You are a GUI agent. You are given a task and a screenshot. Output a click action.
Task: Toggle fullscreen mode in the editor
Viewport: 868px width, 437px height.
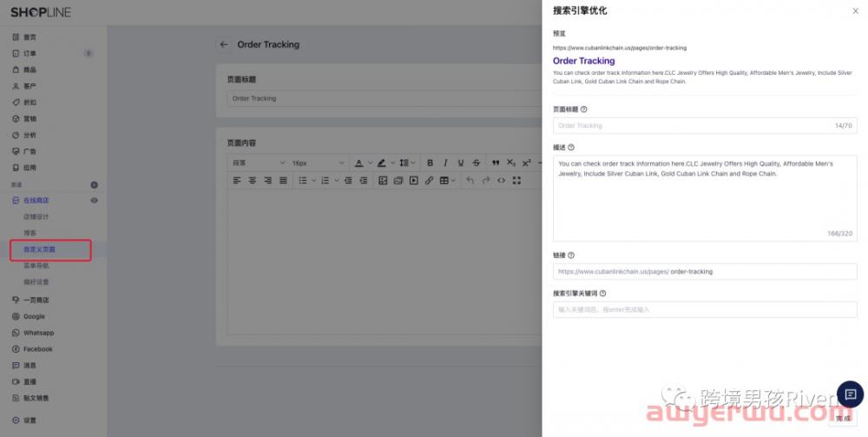[516, 181]
